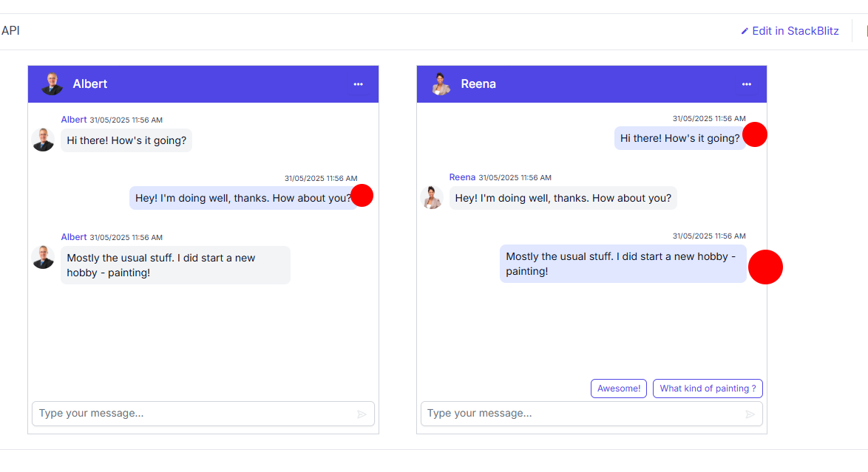Select the outgoing 'Mostly the usual stuff' bubble in Reena's chat
Viewport: 868px width, 472px height.
coord(623,264)
